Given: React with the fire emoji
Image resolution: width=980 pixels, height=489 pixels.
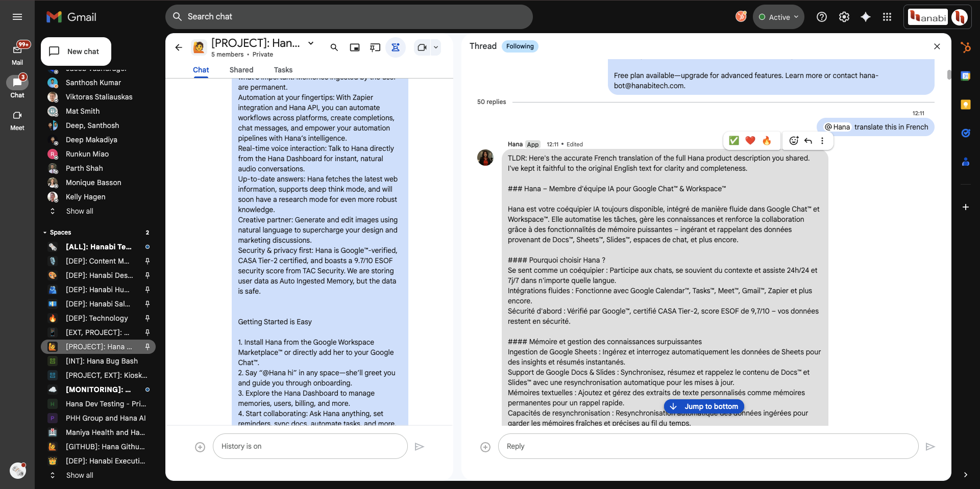Looking at the screenshot, I should point(767,141).
